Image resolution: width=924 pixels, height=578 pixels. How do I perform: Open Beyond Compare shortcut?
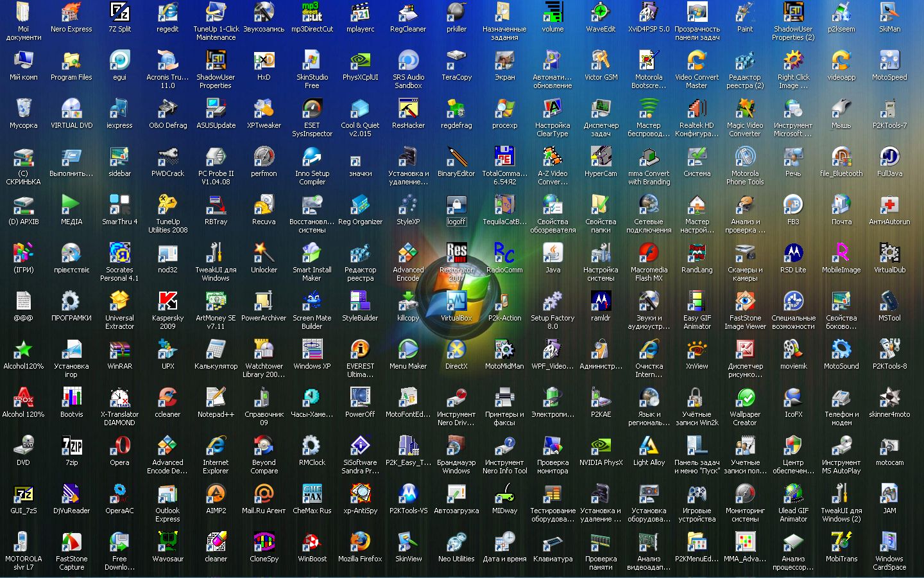[264, 445]
